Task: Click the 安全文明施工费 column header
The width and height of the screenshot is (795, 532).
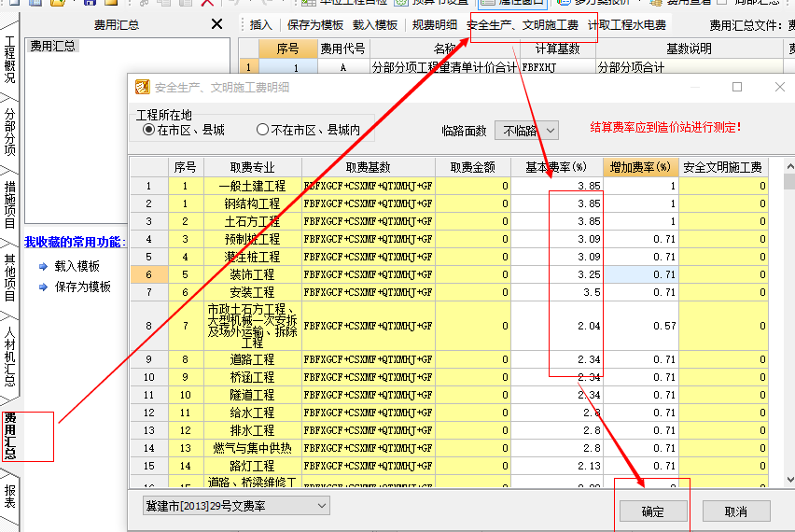Action: pos(722,167)
